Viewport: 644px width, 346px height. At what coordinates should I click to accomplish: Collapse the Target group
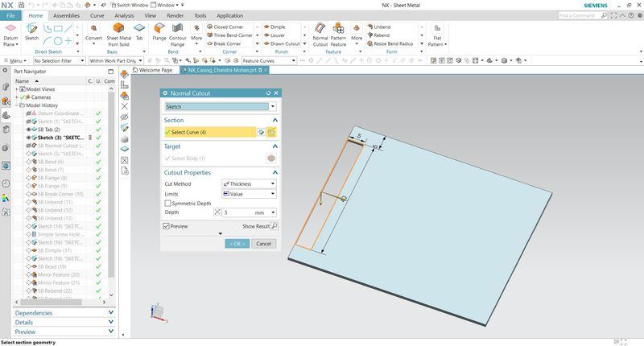pyautogui.click(x=275, y=146)
